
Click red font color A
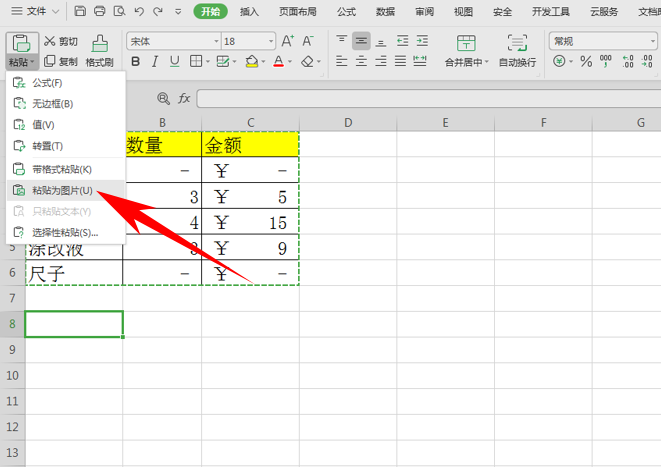[x=278, y=62]
